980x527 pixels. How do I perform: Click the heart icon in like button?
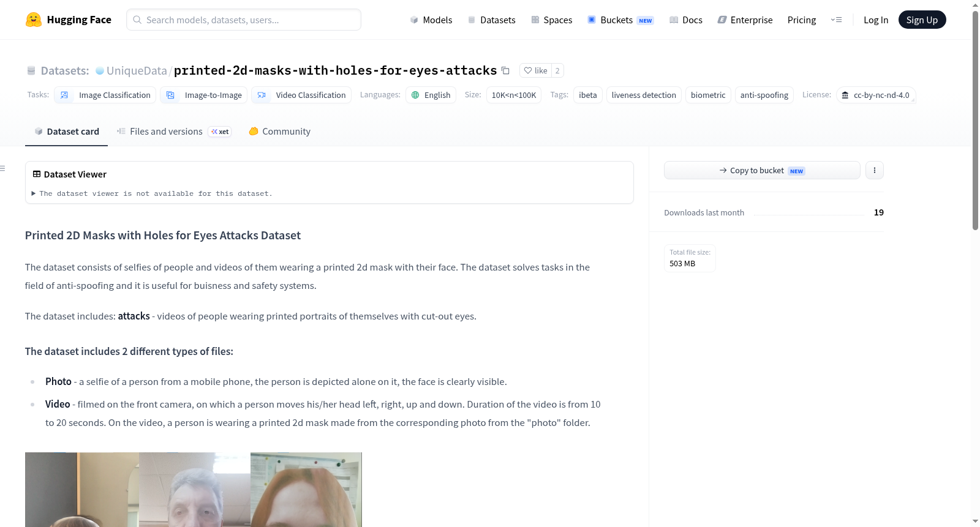[528, 70]
